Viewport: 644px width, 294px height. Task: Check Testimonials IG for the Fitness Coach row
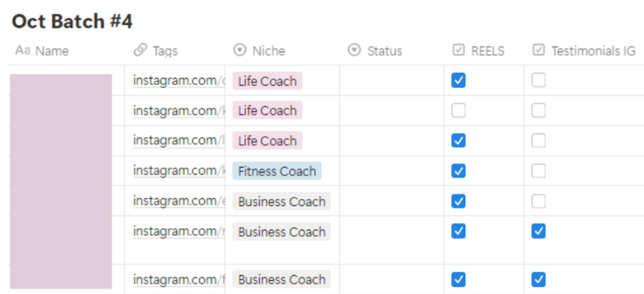539,171
